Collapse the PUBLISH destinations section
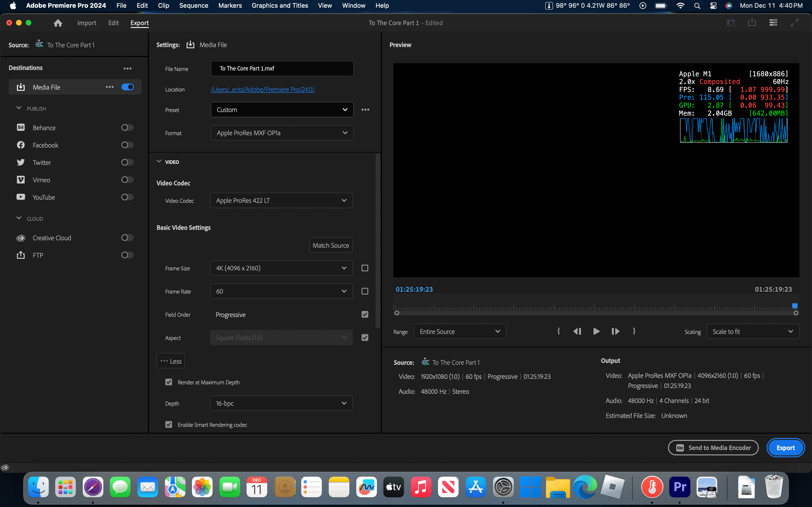Viewport: 812px width, 507px height. tap(19, 108)
